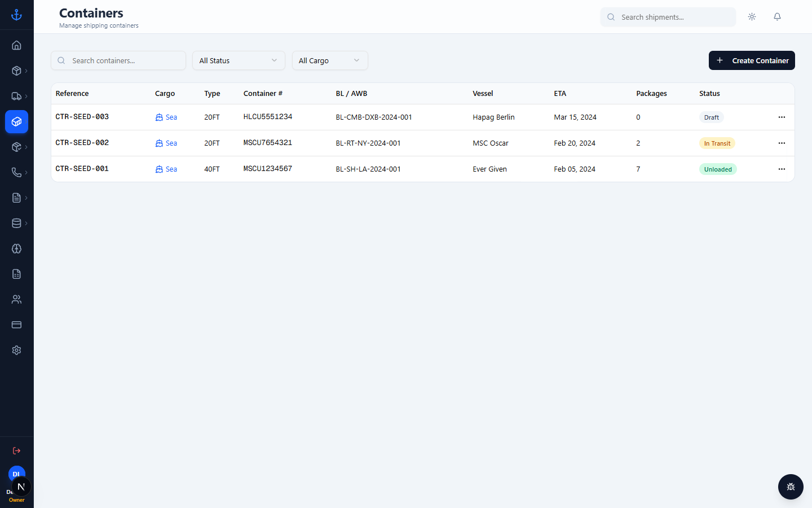Click the Reference column header
The width and height of the screenshot is (812, 508).
72,94
